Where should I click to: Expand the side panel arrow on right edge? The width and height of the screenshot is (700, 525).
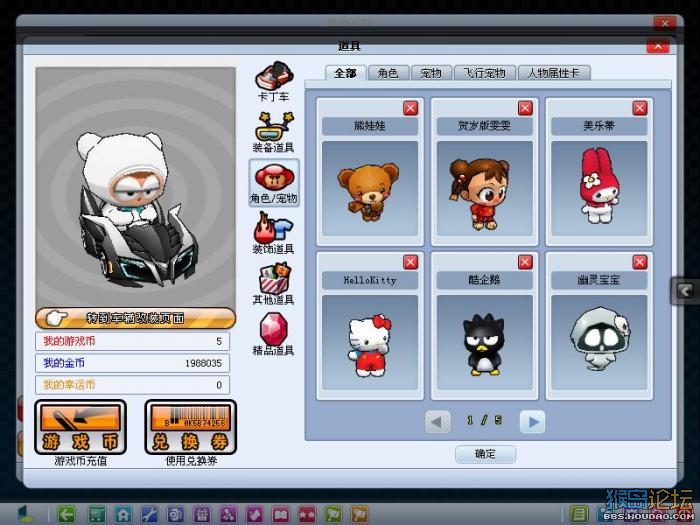click(685, 291)
